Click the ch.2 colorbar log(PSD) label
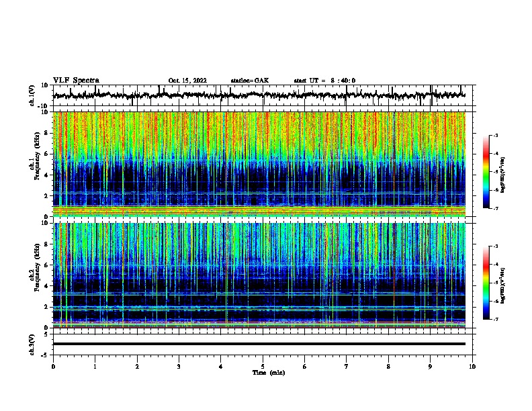The image size is (532, 411). pyautogui.click(x=502, y=286)
